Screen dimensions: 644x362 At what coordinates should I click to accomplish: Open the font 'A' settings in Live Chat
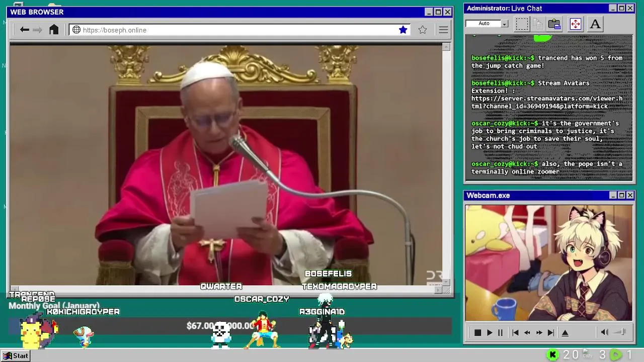[x=595, y=24]
